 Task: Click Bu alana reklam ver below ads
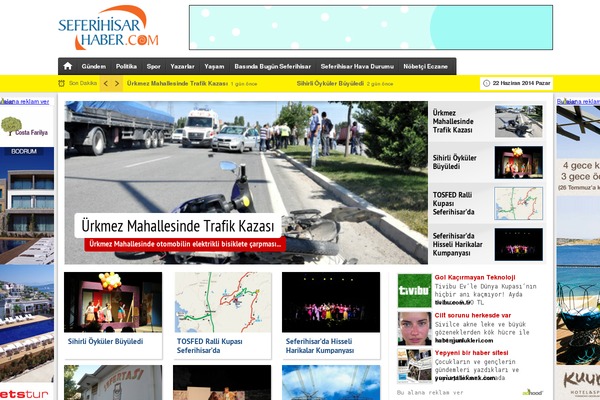pos(430,392)
